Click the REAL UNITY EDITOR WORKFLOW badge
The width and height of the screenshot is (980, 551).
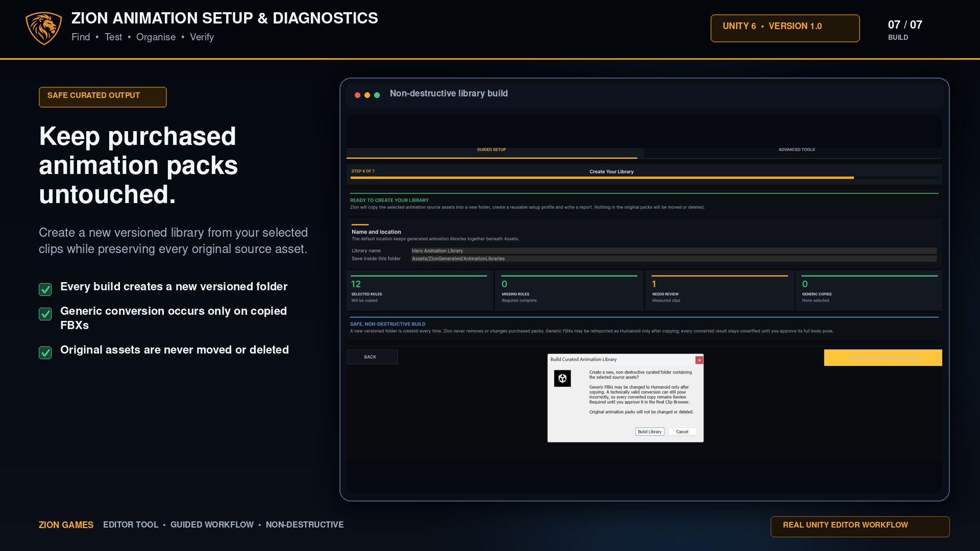point(860,527)
